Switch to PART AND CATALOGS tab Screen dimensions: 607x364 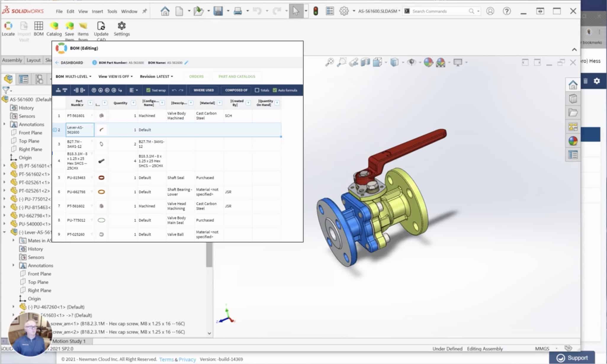click(x=237, y=76)
